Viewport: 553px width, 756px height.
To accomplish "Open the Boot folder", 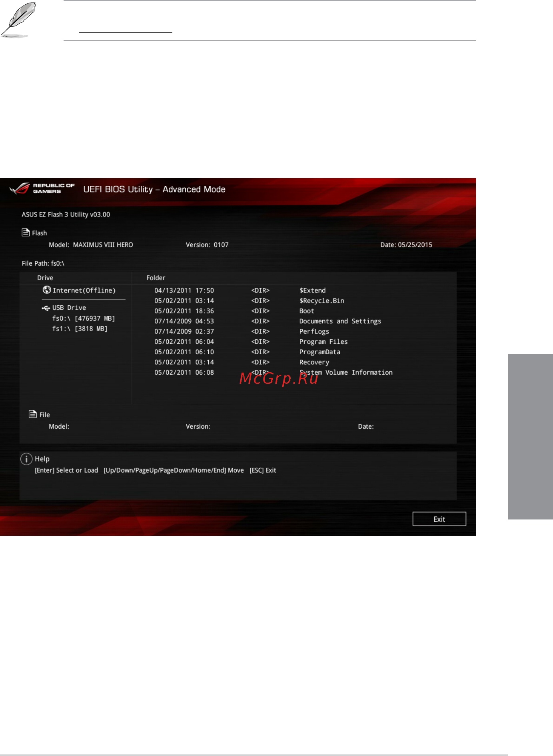I will [x=307, y=311].
